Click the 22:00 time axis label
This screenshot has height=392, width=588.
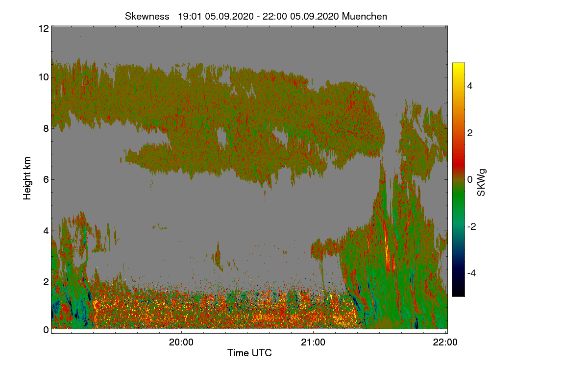click(x=445, y=343)
